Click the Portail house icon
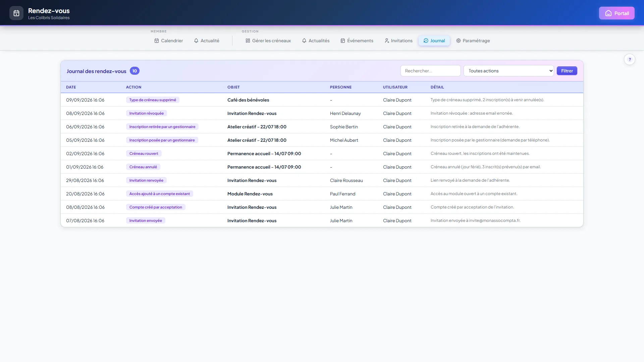644x362 pixels. [608, 13]
